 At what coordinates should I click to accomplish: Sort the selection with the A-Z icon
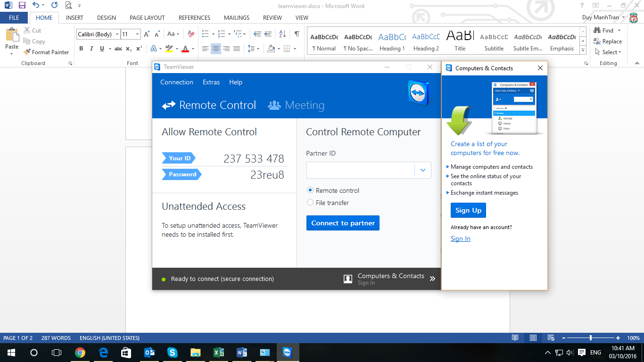[282, 34]
